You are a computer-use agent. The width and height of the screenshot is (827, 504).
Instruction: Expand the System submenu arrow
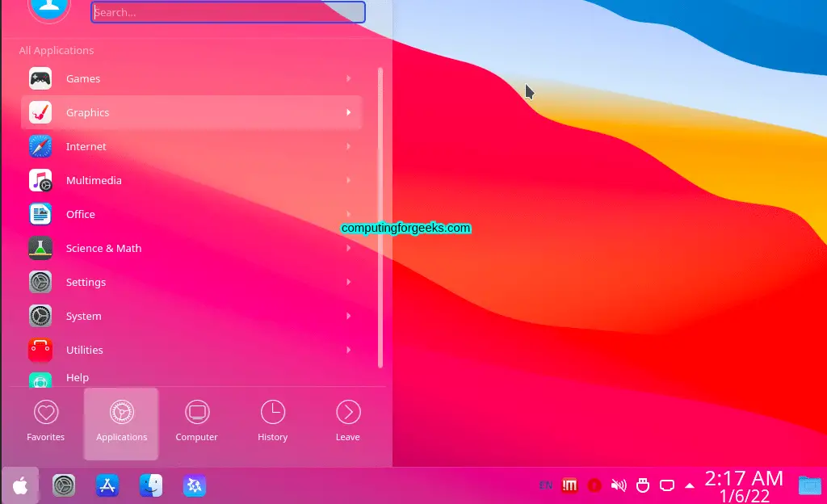click(x=349, y=316)
